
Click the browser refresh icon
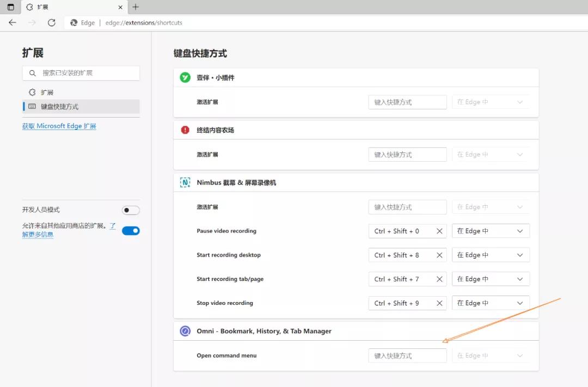click(51, 23)
